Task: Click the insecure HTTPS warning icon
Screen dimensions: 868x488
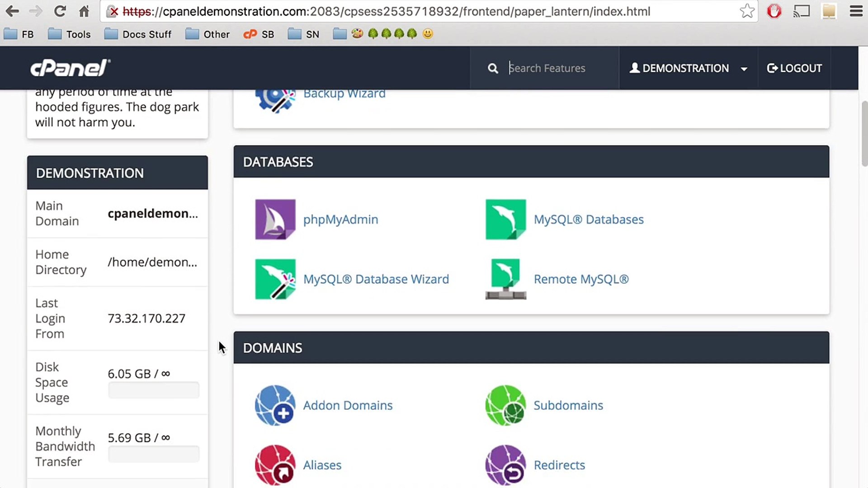Action: click(113, 12)
